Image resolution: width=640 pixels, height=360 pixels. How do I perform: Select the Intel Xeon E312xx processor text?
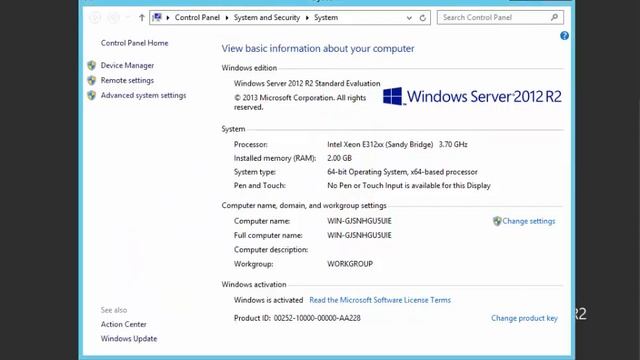coord(397,144)
